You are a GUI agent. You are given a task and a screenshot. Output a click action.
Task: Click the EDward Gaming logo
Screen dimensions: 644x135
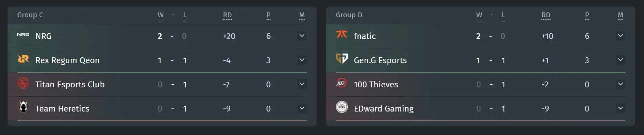(x=342, y=107)
